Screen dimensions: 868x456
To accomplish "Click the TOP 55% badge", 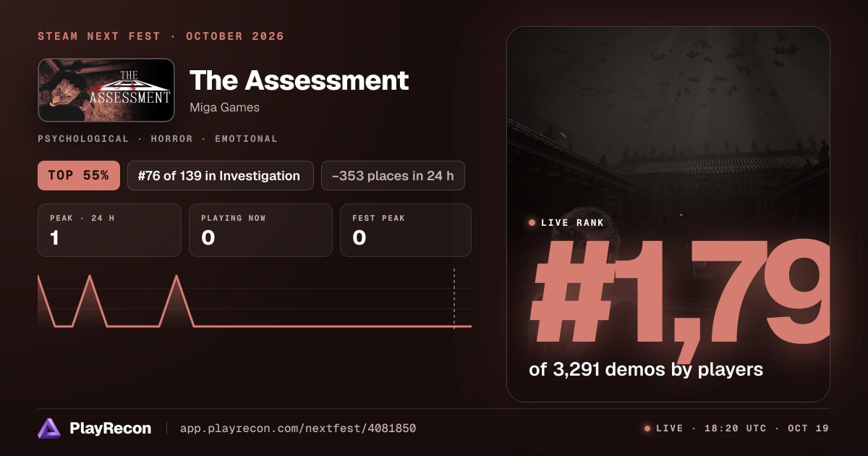I will 79,176.
